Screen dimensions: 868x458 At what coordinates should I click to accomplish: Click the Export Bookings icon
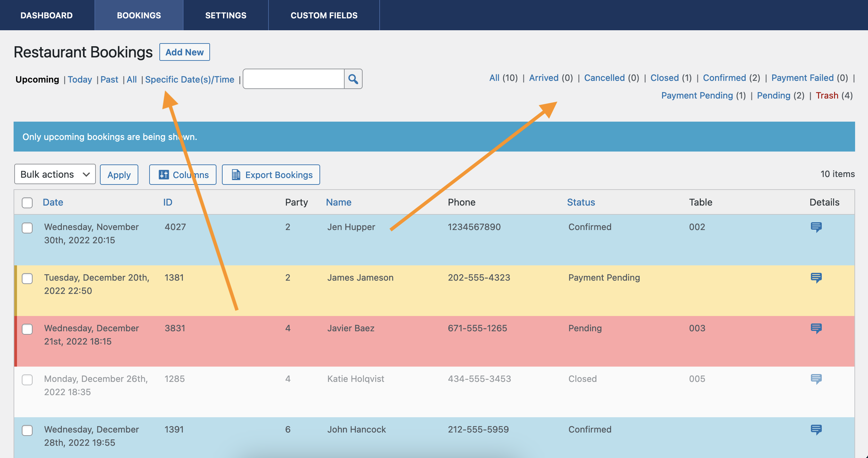coord(236,174)
